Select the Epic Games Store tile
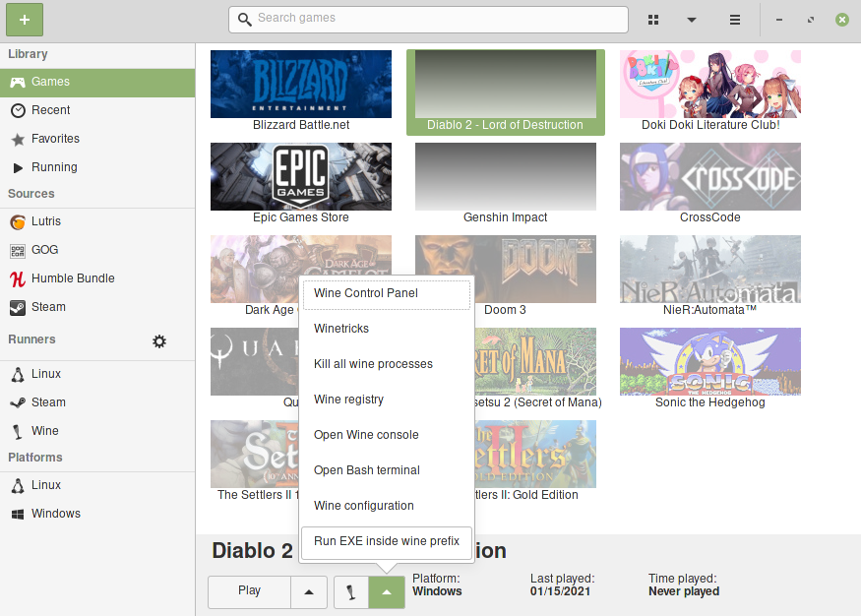Image resolution: width=861 pixels, height=616 pixels. pyautogui.click(x=301, y=184)
